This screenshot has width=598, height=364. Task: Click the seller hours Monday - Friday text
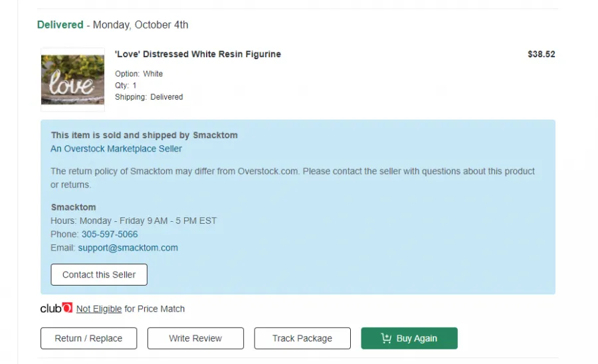click(134, 221)
